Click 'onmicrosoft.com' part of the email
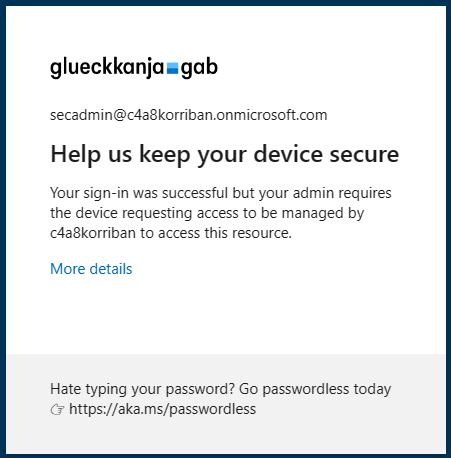Viewport: 451px width, 458px height. (272, 115)
